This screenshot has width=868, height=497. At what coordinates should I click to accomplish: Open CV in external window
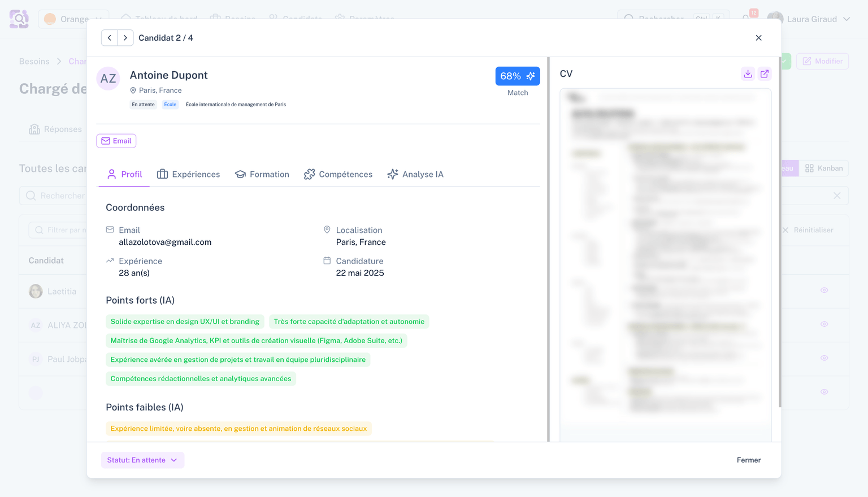tap(765, 74)
